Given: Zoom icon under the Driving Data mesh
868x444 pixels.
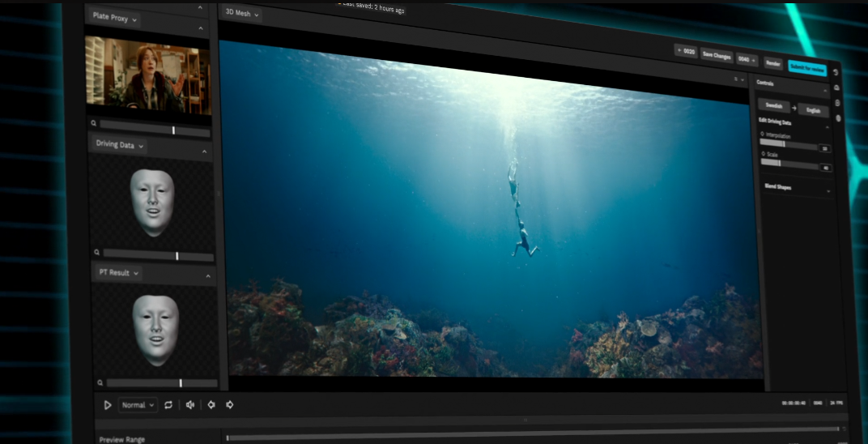Looking at the screenshot, I should click(97, 253).
